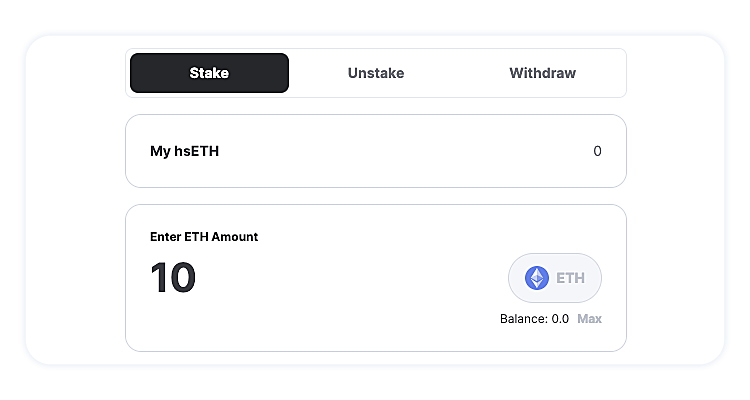
Task: Open the Withdraw tab
Action: pyautogui.click(x=542, y=73)
